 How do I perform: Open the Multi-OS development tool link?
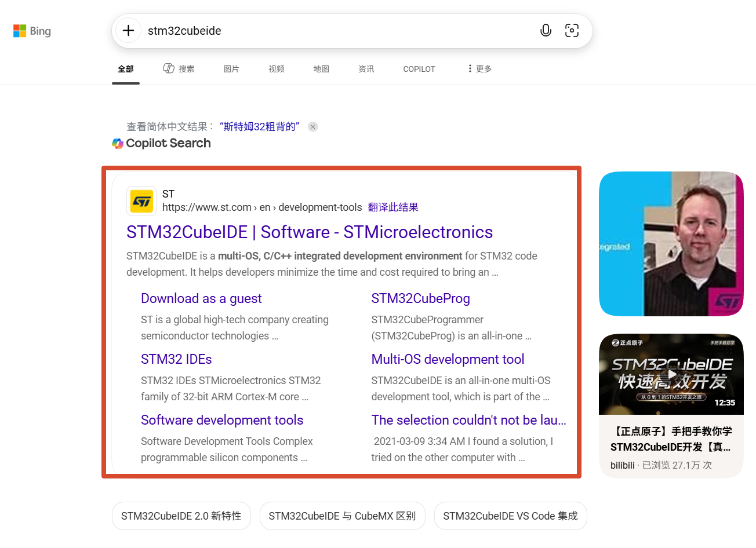(x=448, y=360)
